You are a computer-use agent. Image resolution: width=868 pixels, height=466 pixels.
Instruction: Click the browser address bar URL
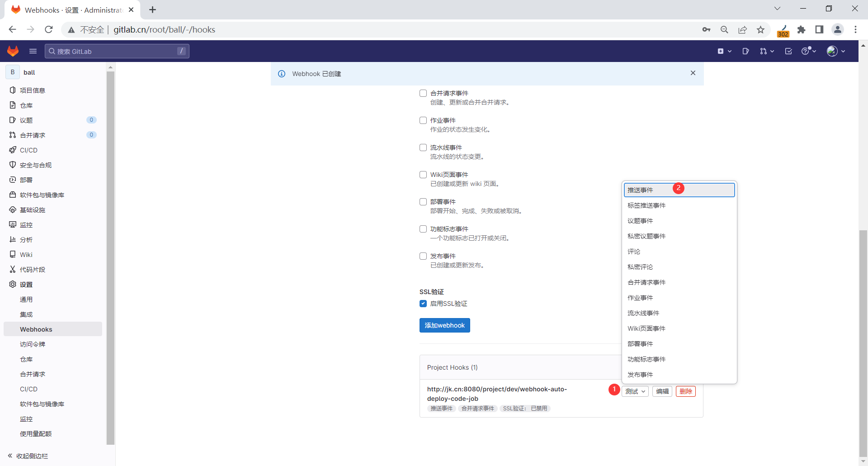click(164, 29)
